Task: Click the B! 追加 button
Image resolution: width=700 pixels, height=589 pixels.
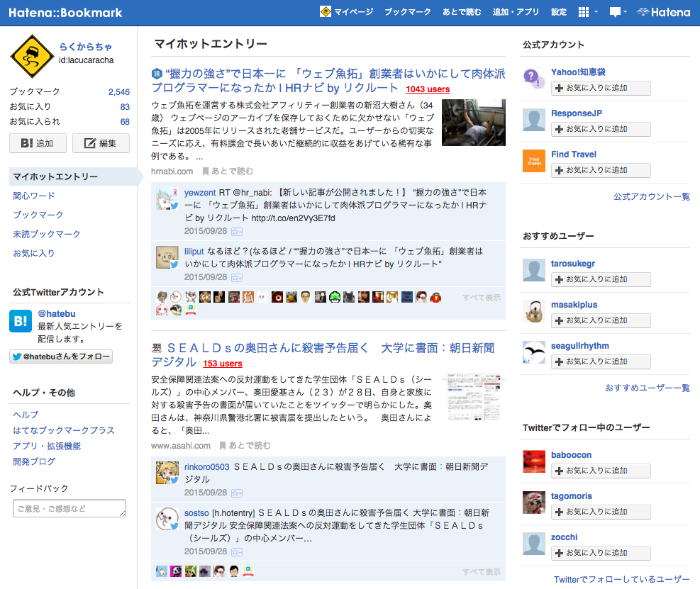Action: pyautogui.click(x=38, y=143)
